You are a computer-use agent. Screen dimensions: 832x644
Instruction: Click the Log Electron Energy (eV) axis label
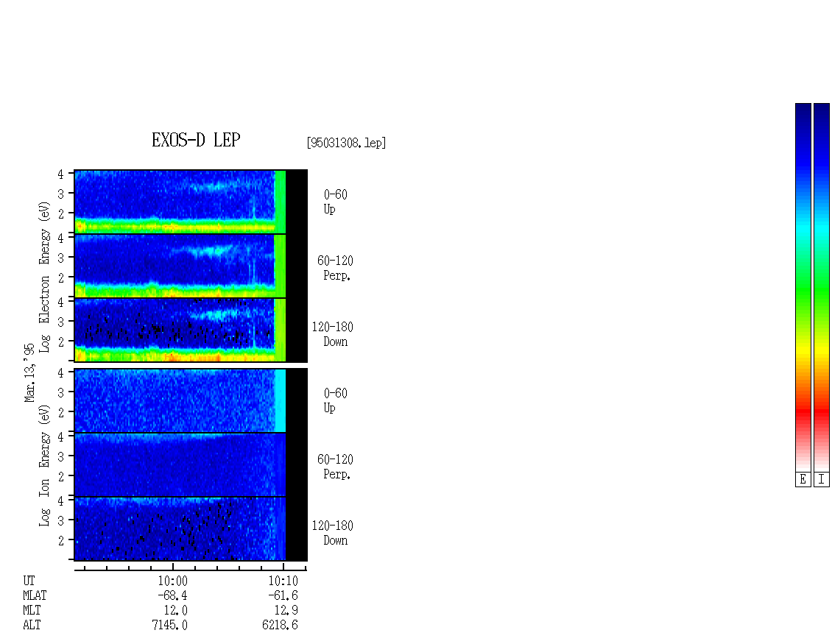pos(44,277)
